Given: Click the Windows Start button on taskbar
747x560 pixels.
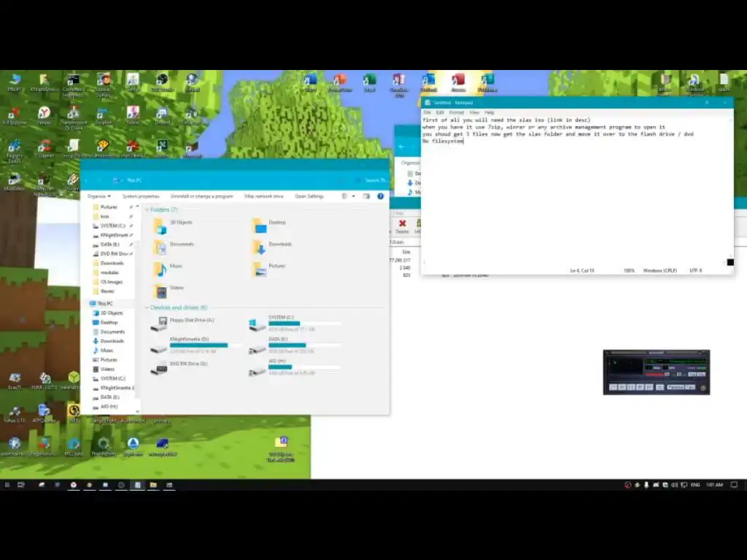Looking at the screenshot, I should click(x=7, y=485).
